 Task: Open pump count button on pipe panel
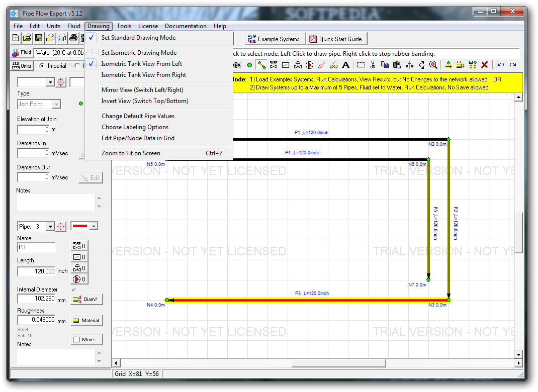tap(79, 279)
